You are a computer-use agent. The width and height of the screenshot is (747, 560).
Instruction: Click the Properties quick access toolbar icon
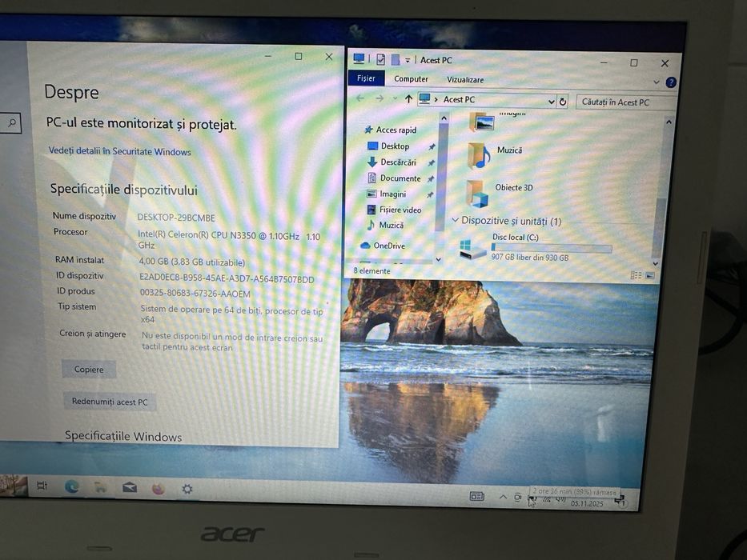(x=380, y=59)
